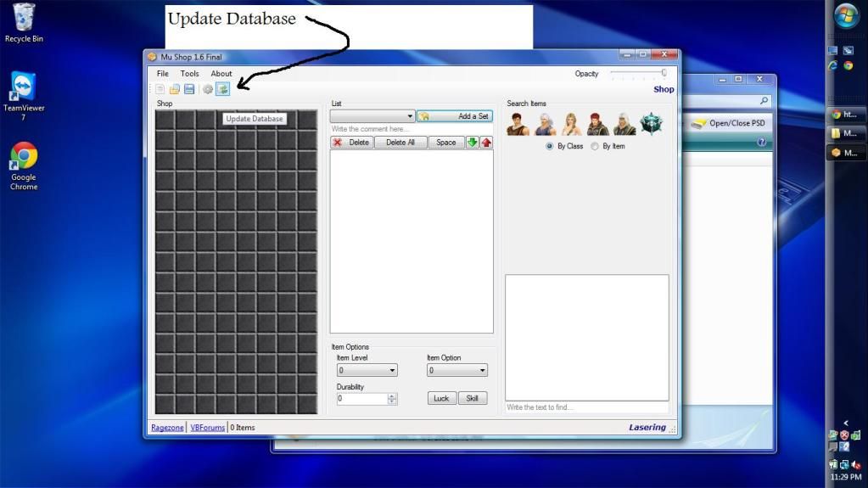This screenshot has height=488, width=868.
Task: Click the Open folder toolbar icon
Action: coord(175,89)
